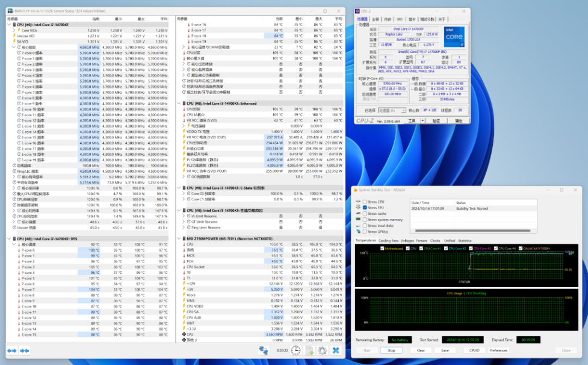Click the clock reset timer icon
Image resolution: width=588 pixels, height=365 pixels.
295,350
